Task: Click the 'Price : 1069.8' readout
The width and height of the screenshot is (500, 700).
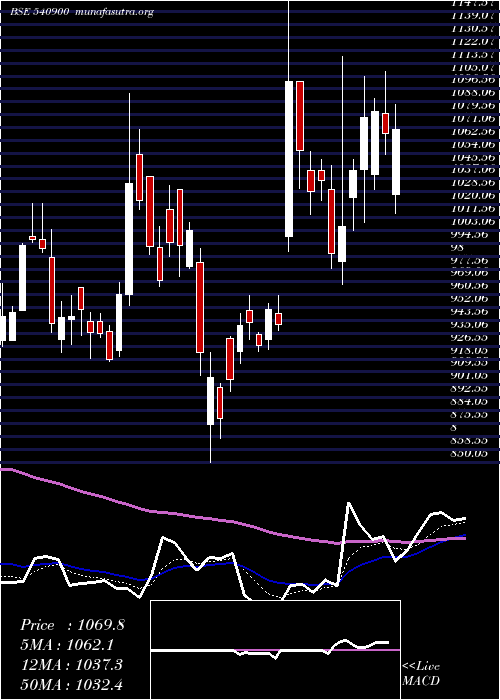Action: pyautogui.click(x=72, y=625)
